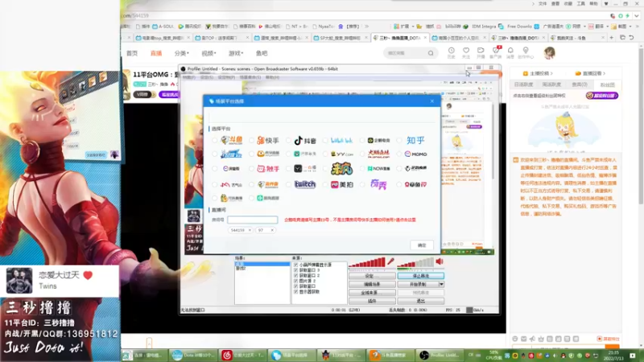Click the room number input field
The width and height of the screenshot is (644, 362).
pos(252,220)
